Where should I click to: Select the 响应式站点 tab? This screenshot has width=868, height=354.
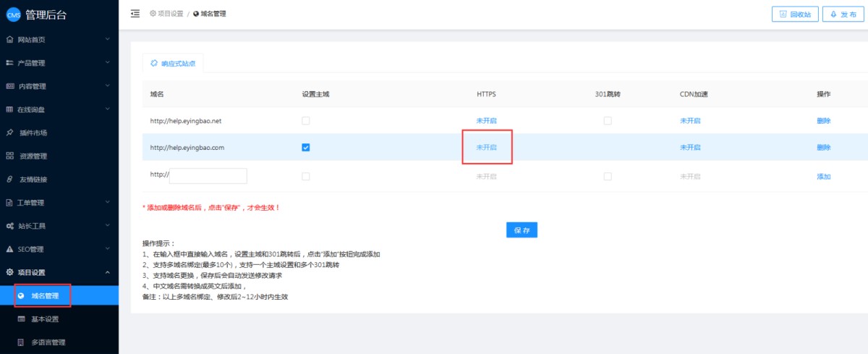point(173,64)
